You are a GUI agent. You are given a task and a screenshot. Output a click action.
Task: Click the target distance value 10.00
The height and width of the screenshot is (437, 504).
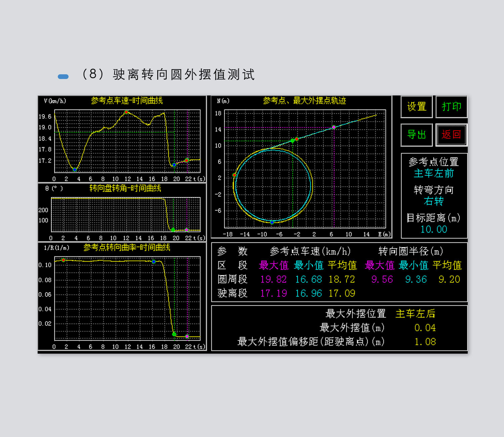point(433,229)
